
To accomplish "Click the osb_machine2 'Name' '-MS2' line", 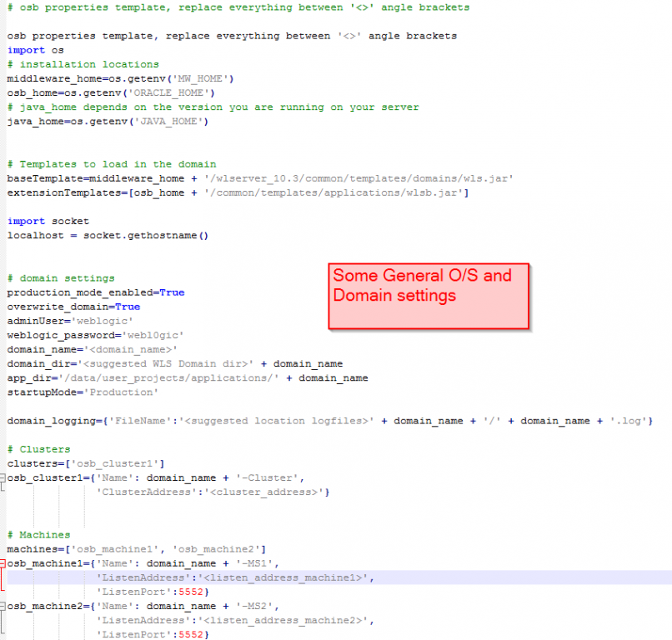I will point(143,606).
